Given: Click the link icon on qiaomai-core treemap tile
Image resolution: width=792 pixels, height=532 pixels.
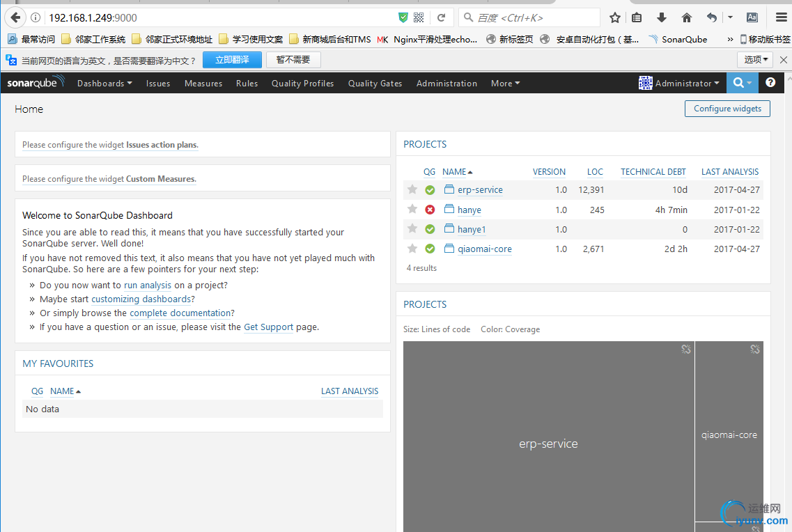Looking at the screenshot, I should 754,349.
